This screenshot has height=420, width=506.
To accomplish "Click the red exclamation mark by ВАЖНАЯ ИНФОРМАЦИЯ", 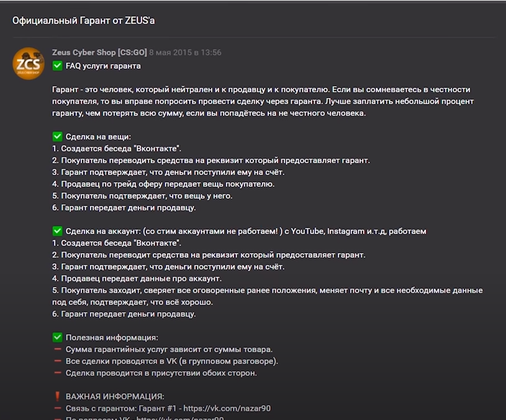I will point(57,396).
